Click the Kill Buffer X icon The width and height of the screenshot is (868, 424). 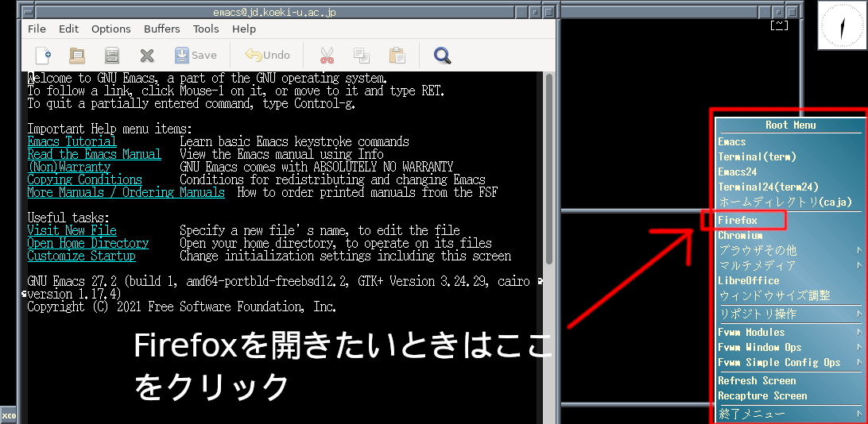(147, 56)
